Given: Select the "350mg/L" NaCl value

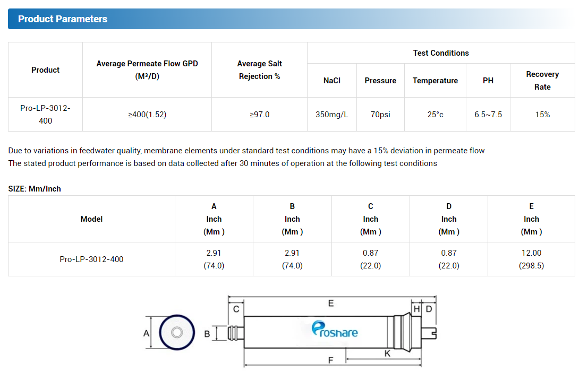Looking at the screenshot, I should pyautogui.click(x=332, y=114).
